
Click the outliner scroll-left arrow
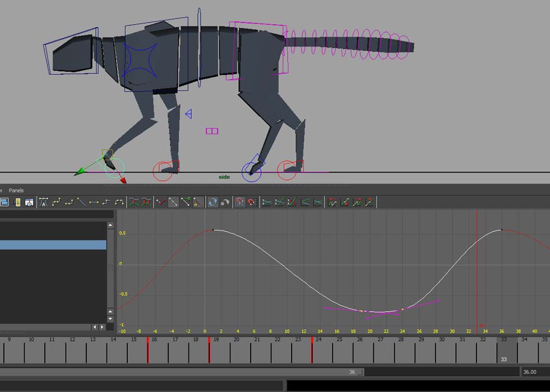(95, 327)
